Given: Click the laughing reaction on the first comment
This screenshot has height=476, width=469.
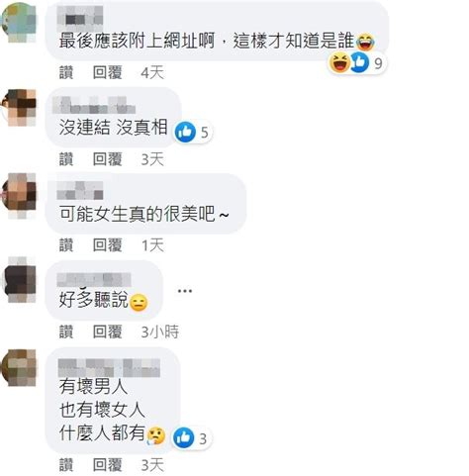Looking at the screenshot, I should pos(339,62).
